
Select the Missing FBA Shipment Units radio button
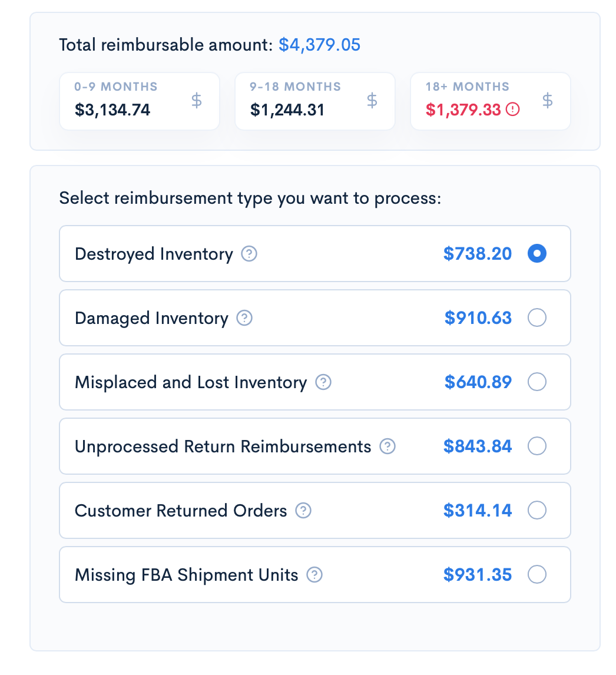point(536,574)
